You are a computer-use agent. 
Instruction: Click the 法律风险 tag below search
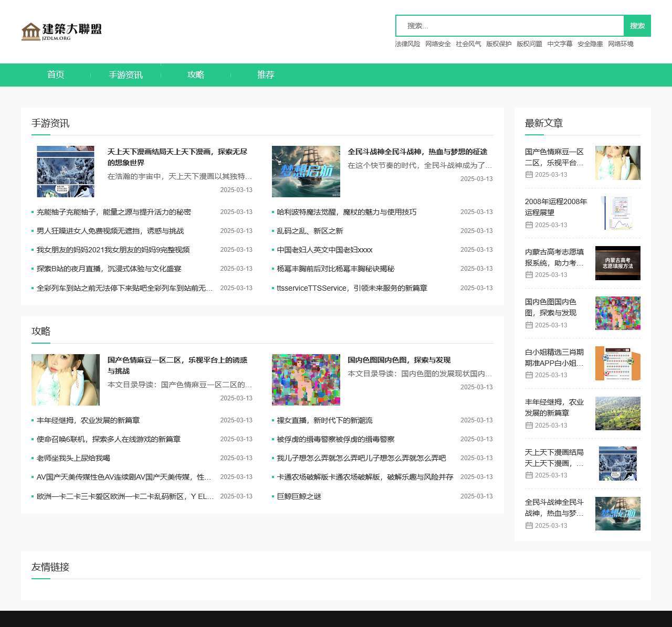(x=407, y=44)
